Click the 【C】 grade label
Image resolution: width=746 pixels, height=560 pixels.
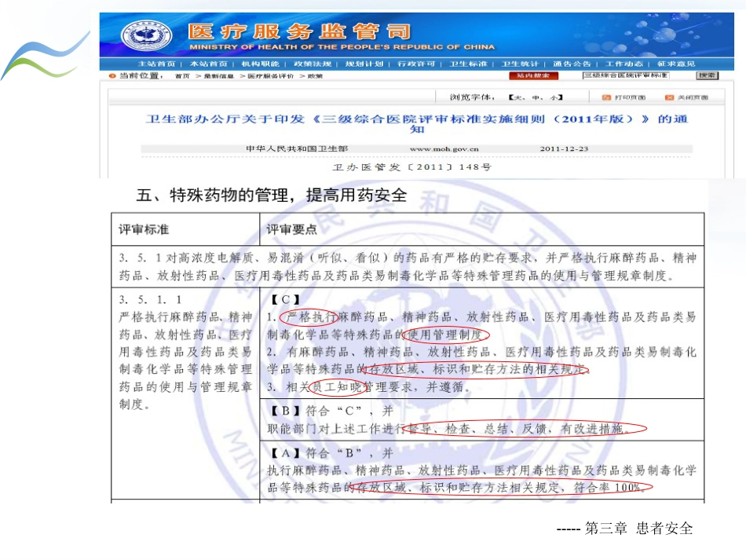[284, 300]
